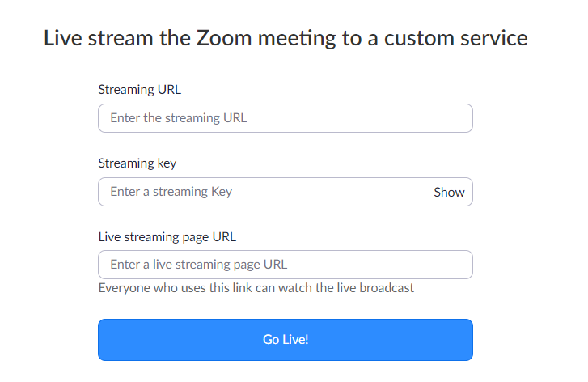Show the hidden streaming key
The height and width of the screenshot is (382, 588).
tap(449, 192)
